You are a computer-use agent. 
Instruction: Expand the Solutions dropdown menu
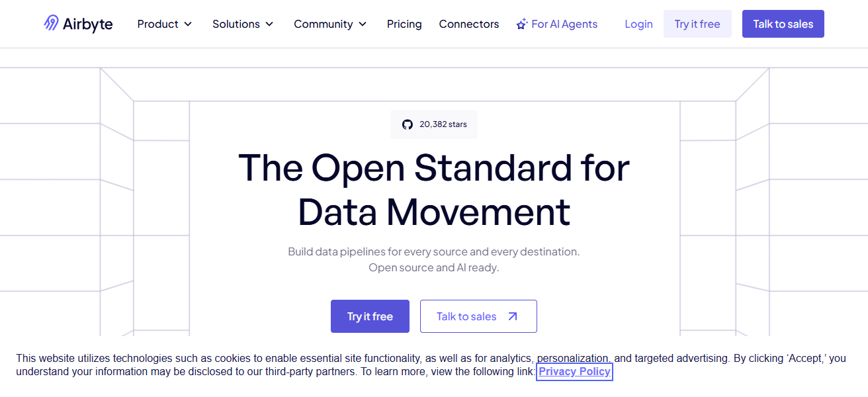point(242,24)
